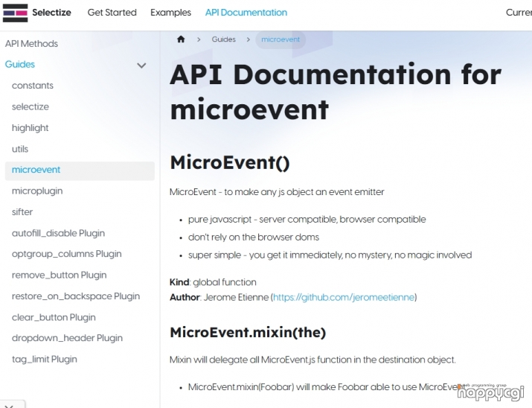Open the highlight guide
The height and width of the screenshot is (408, 532).
31,128
